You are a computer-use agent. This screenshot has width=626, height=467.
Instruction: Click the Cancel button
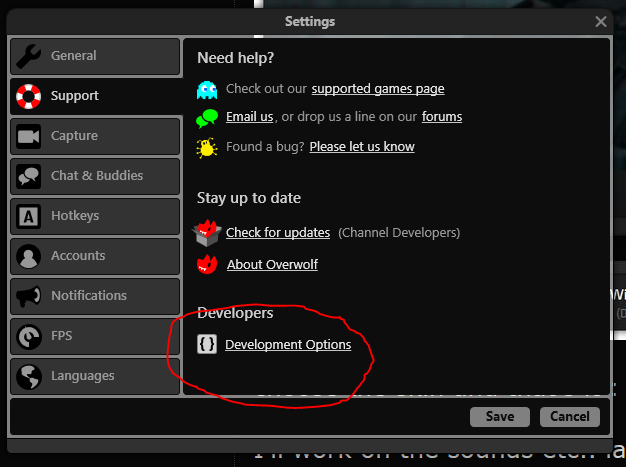point(570,417)
